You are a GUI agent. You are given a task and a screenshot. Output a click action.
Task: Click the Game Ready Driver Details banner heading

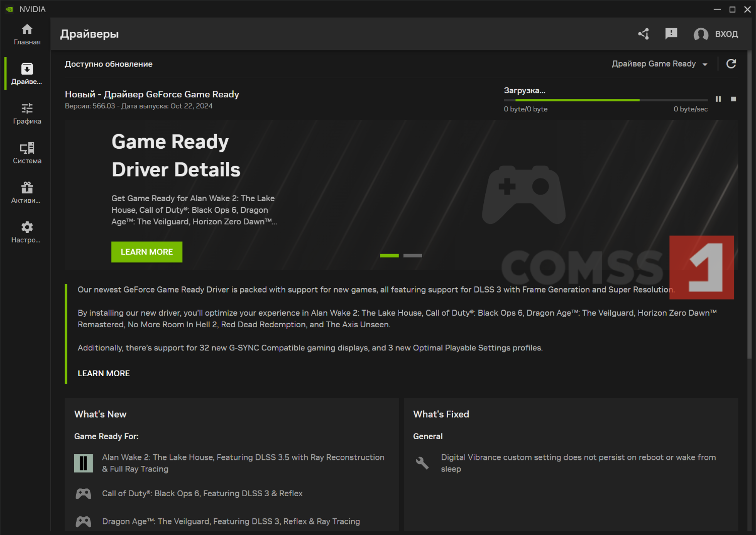(176, 156)
